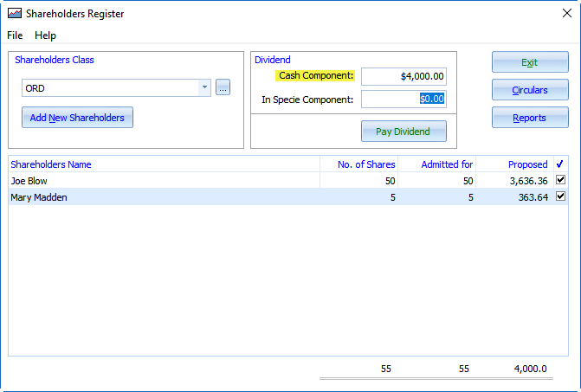The width and height of the screenshot is (581, 392).
Task: Click the In Specie Component field
Action: coord(403,99)
